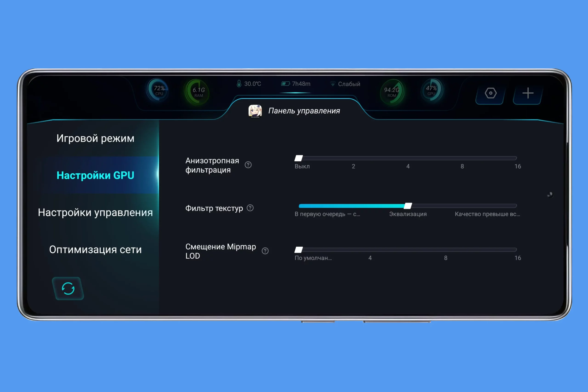Set texture filter to Качество превыше
This screenshot has width=588, height=392.
515,206
